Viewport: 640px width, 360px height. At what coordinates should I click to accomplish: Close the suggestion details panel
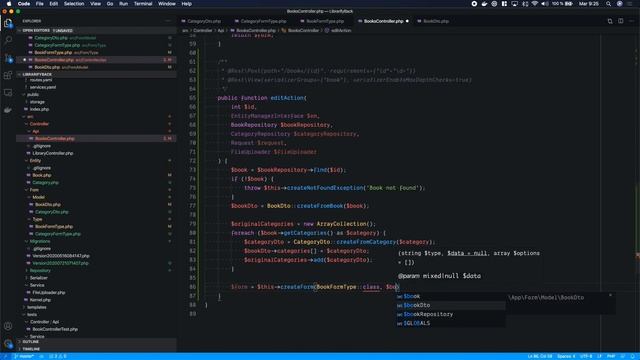(610, 295)
